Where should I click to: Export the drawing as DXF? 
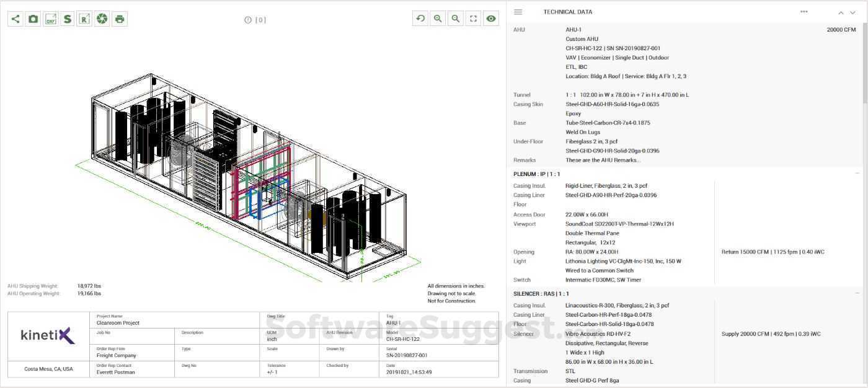pyautogui.click(x=50, y=19)
